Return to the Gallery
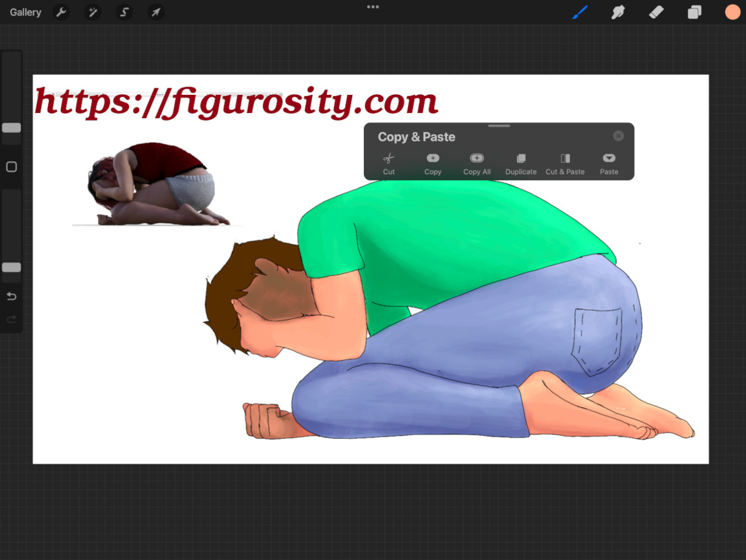The width and height of the screenshot is (746, 560). point(26,12)
